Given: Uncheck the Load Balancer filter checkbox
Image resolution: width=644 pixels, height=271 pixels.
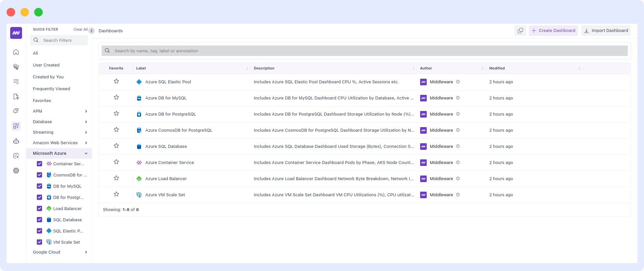Looking at the screenshot, I should point(39,208).
